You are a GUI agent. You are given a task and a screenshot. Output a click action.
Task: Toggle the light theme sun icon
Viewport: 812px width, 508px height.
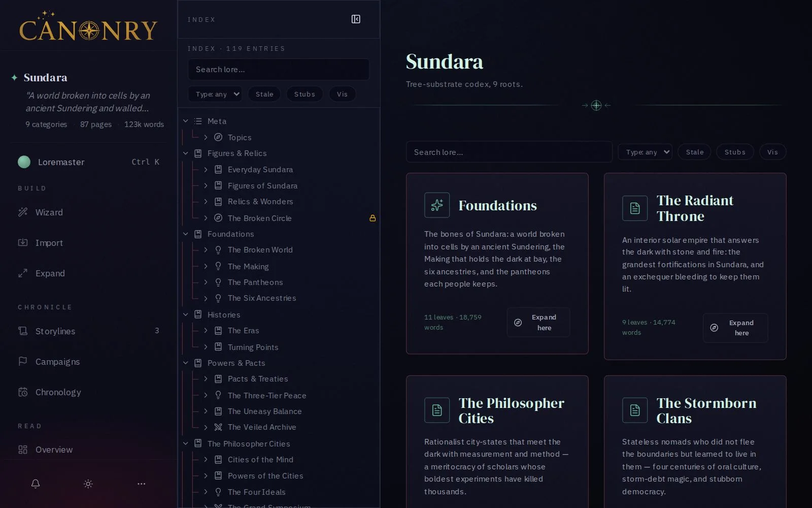tap(88, 484)
